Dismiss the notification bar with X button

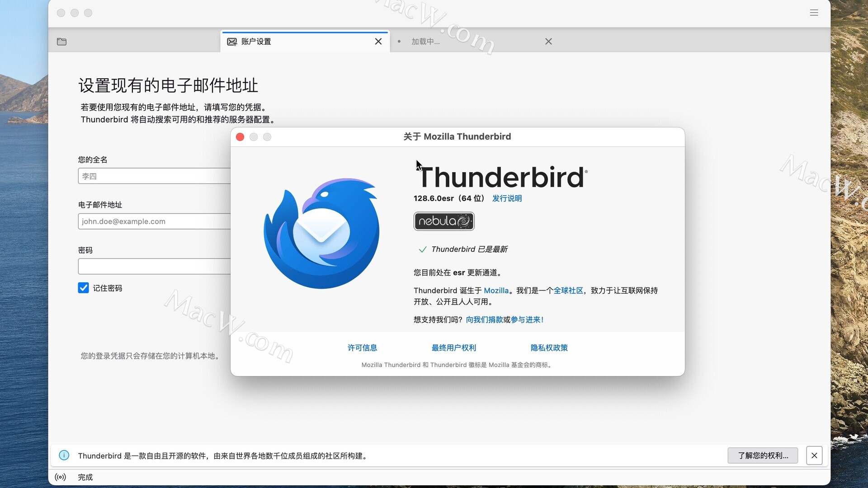pos(814,455)
